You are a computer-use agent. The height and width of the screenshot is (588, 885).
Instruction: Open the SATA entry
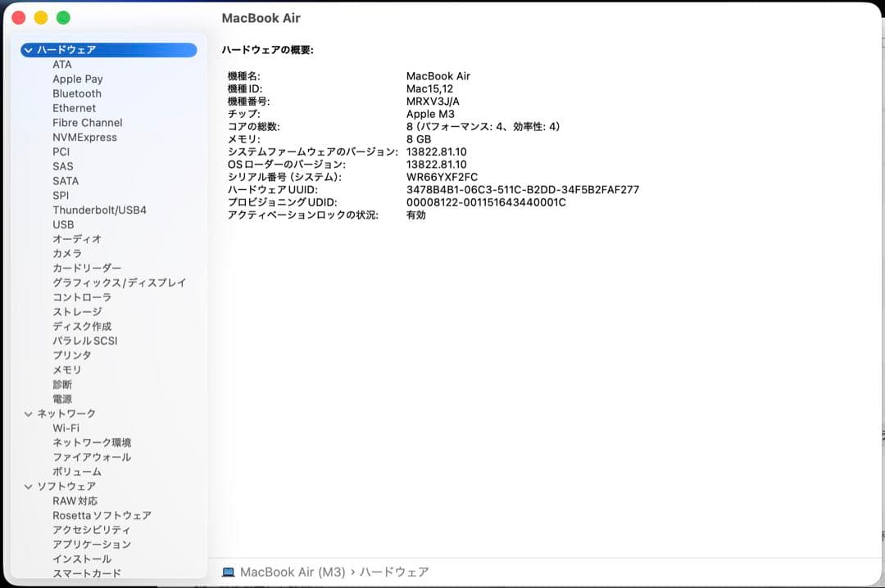66,181
